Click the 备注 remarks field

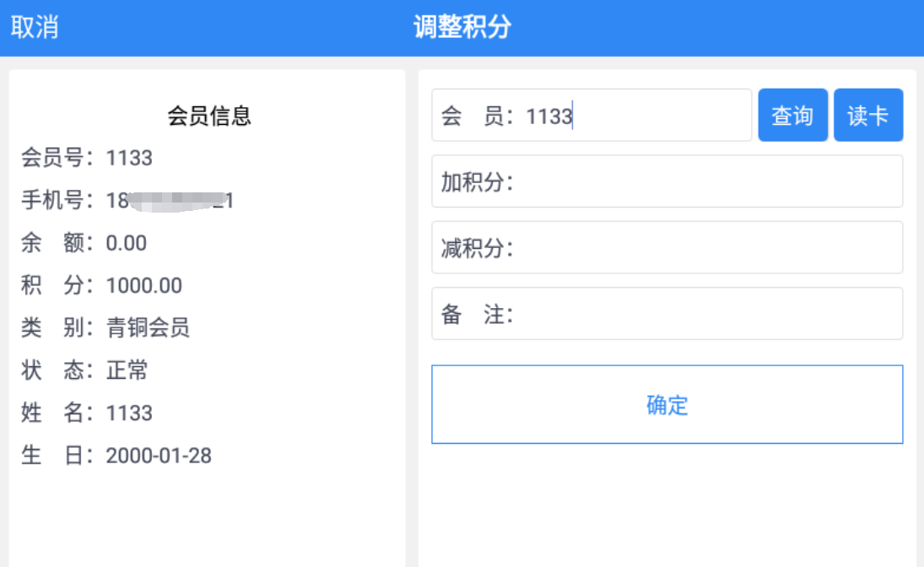pyautogui.click(x=667, y=314)
